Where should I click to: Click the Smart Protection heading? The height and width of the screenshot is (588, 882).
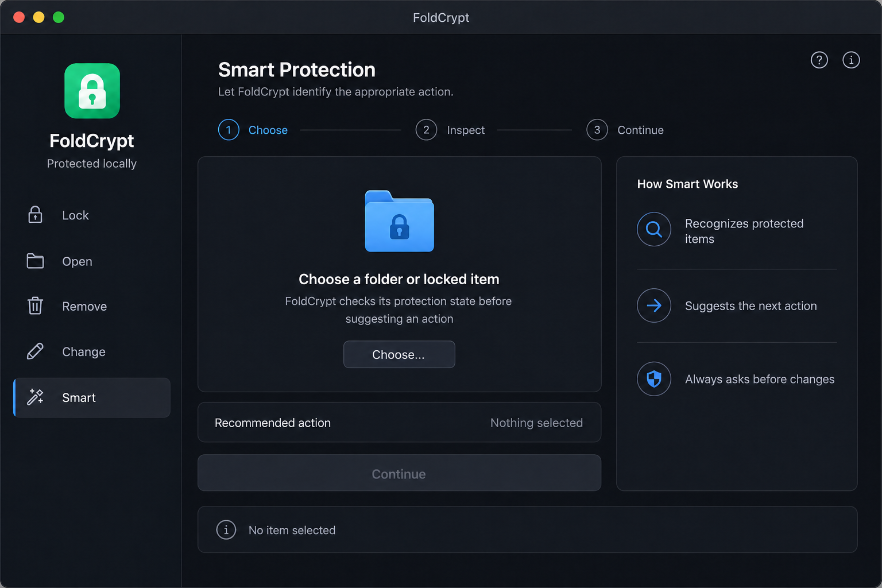point(297,70)
